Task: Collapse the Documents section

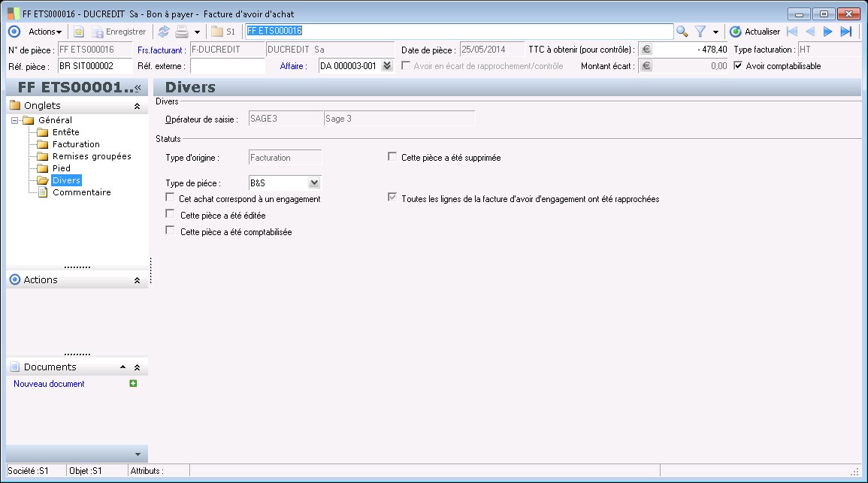Action: (137, 367)
